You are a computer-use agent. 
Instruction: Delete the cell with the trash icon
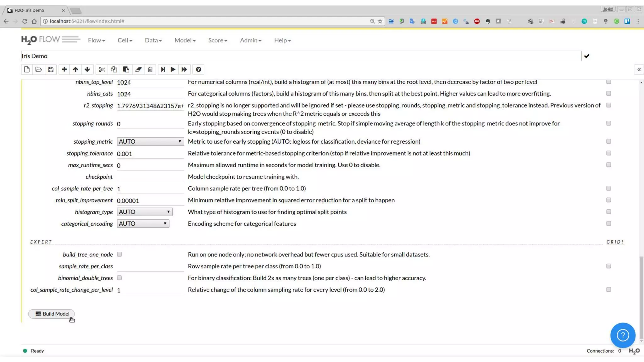pos(150,69)
